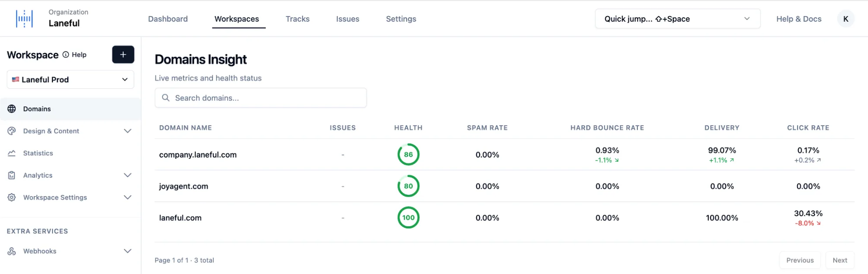Open the Statistics sidebar item
Image resolution: width=868 pixels, height=274 pixels.
click(x=70, y=153)
